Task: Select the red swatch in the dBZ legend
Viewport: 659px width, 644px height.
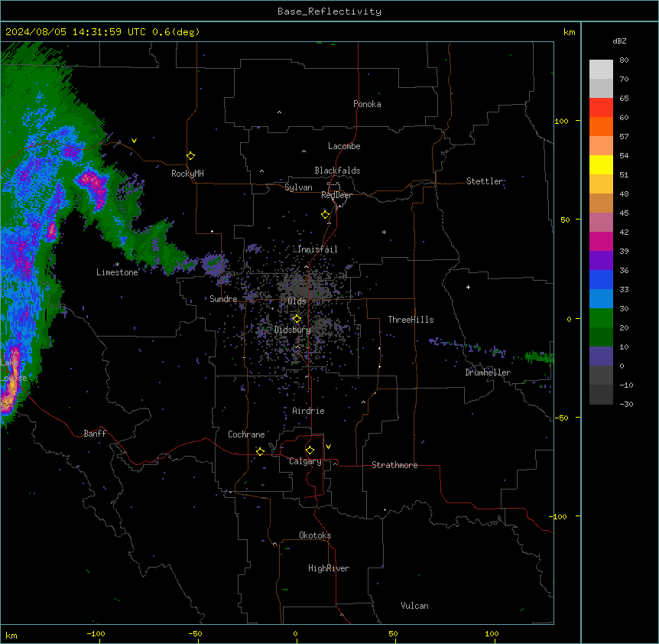Action: coord(601,107)
